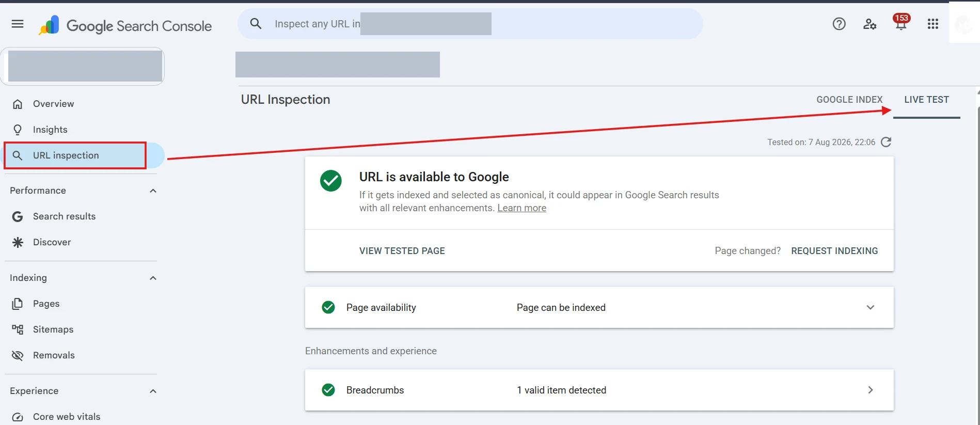980x425 pixels.
Task: Switch to the GOOGLE INDEX tab
Action: (849, 100)
